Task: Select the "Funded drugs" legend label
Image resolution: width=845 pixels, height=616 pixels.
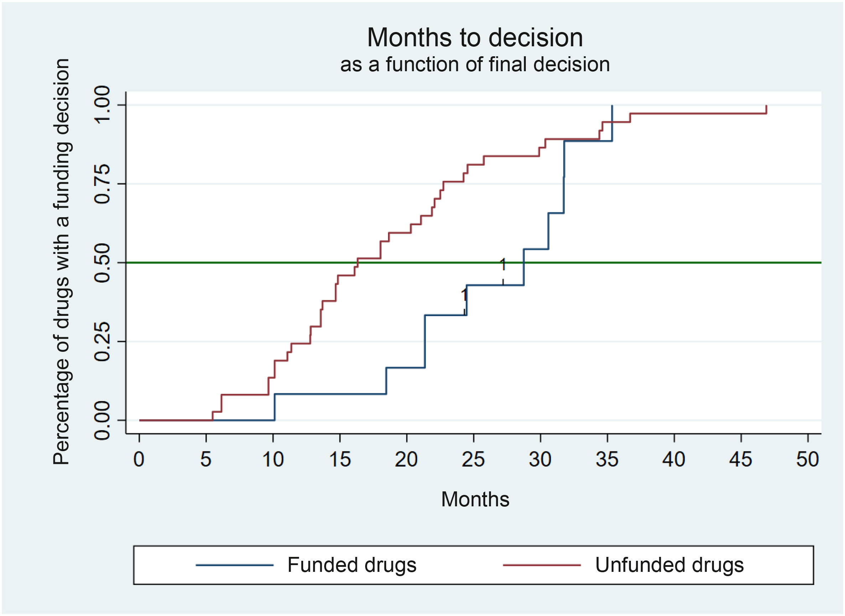Action: 352,565
